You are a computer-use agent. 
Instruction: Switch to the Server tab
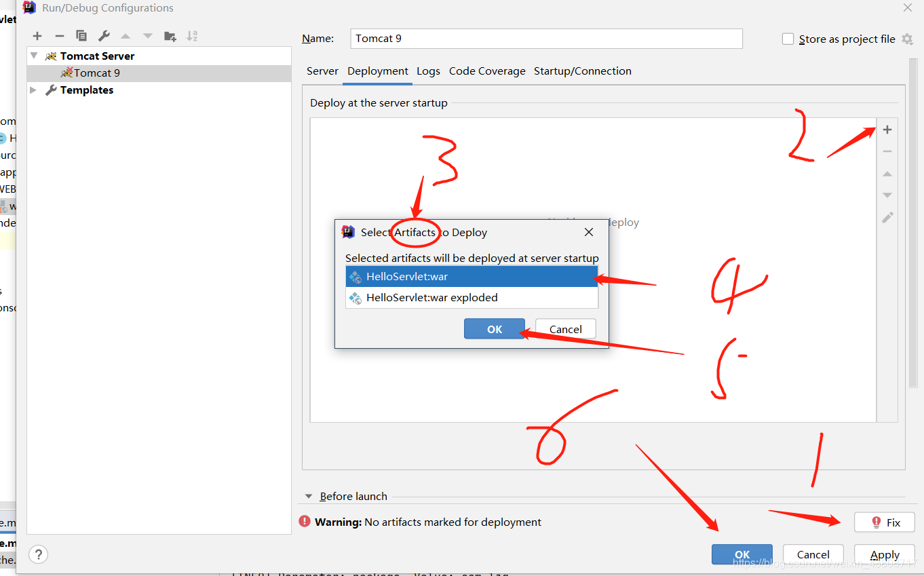322,71
